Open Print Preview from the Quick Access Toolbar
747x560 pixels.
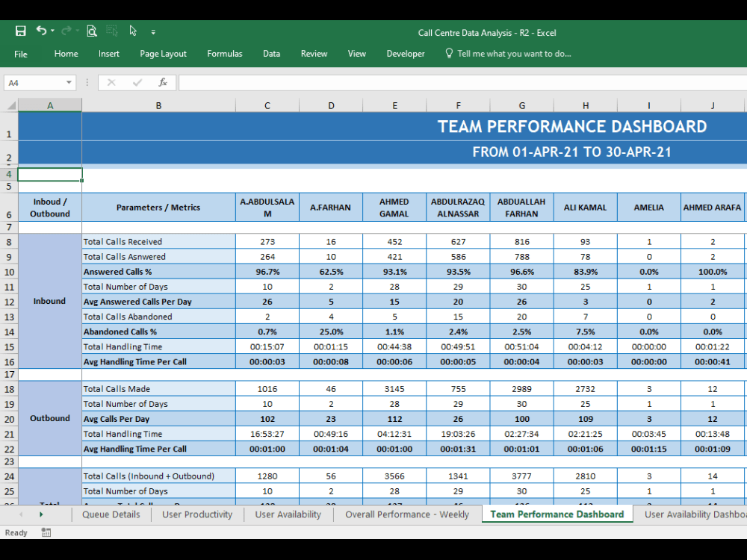[x=91, y=31]
